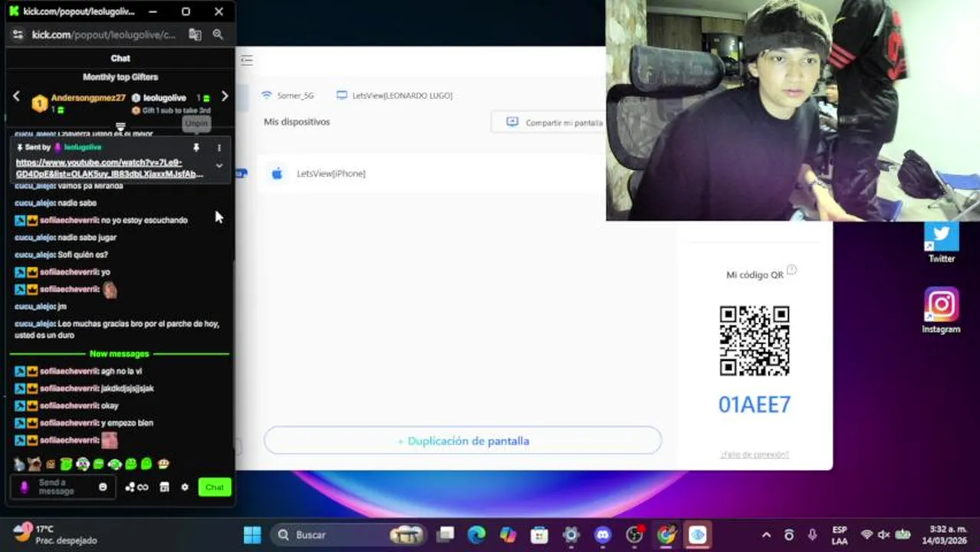Show next top gifter with right arrow
The height and width of the screenshot is (552, 980).
225,97
